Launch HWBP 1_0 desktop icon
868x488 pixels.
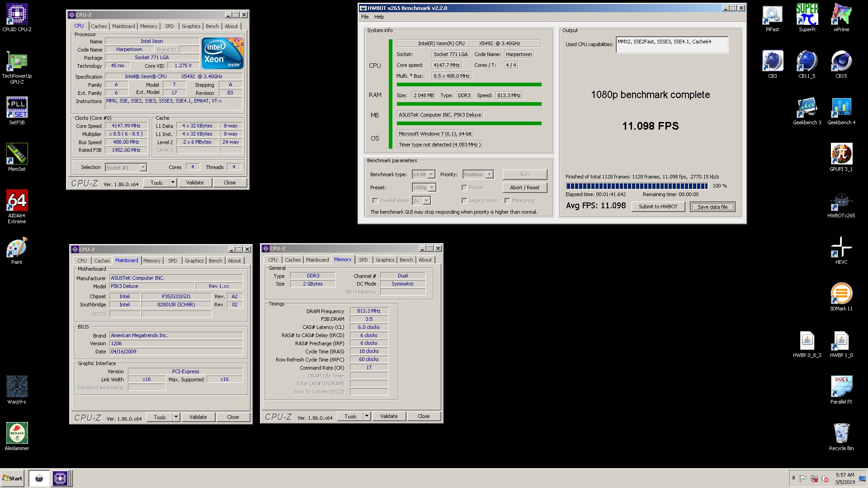coord(841,344)
